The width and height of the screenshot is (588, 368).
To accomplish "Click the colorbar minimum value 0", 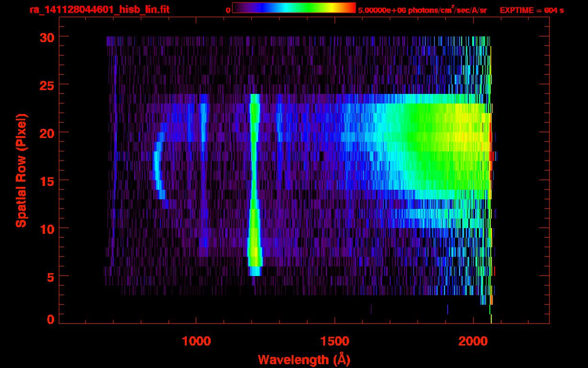I will (x=228, y=10).
